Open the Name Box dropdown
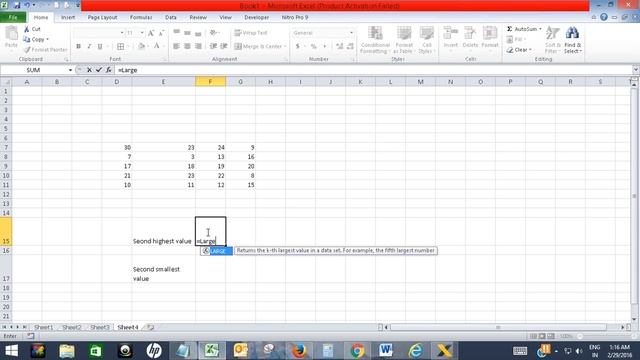 [x=70, y=70]
